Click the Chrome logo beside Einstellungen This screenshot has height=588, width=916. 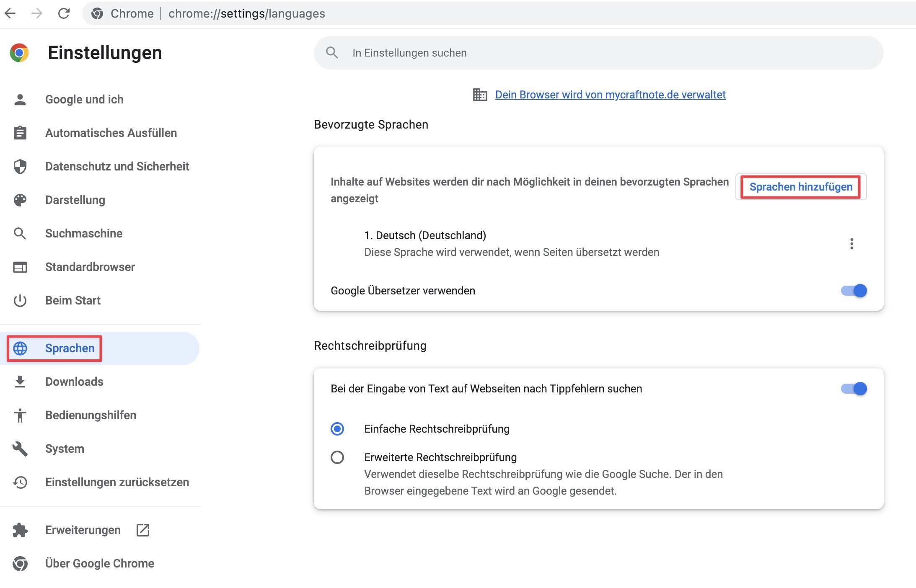[19, 53]
